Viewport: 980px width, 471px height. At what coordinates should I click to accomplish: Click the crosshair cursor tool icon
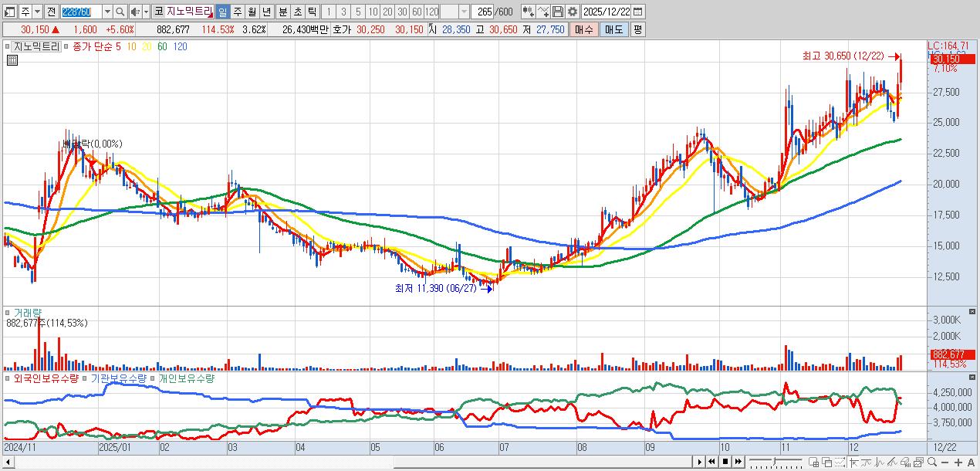tap(853, 462)
